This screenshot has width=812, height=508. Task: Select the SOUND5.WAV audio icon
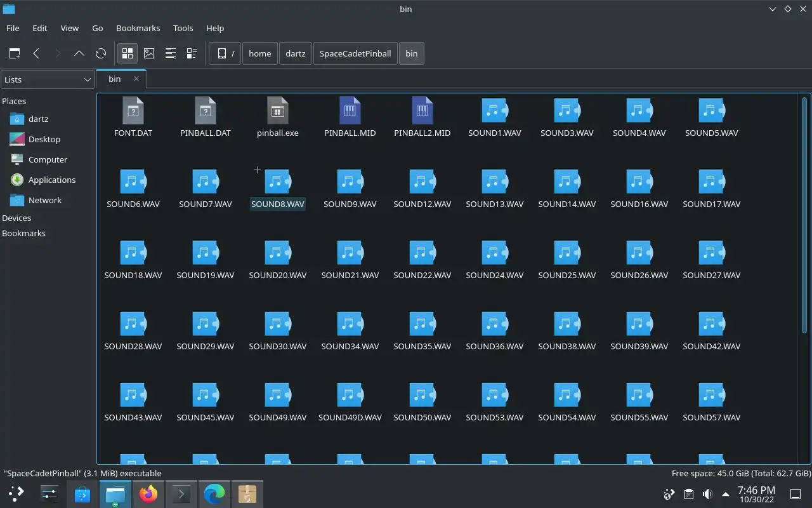pos(712,110)
